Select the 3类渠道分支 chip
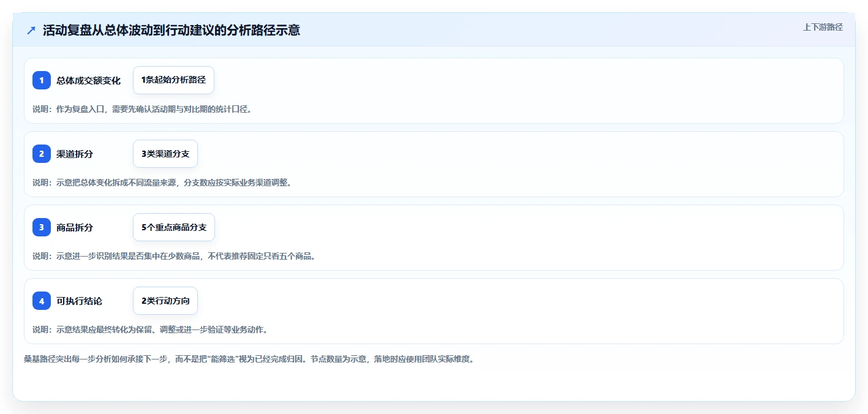This screenshot has height=414, width=868. coord(165,154)
